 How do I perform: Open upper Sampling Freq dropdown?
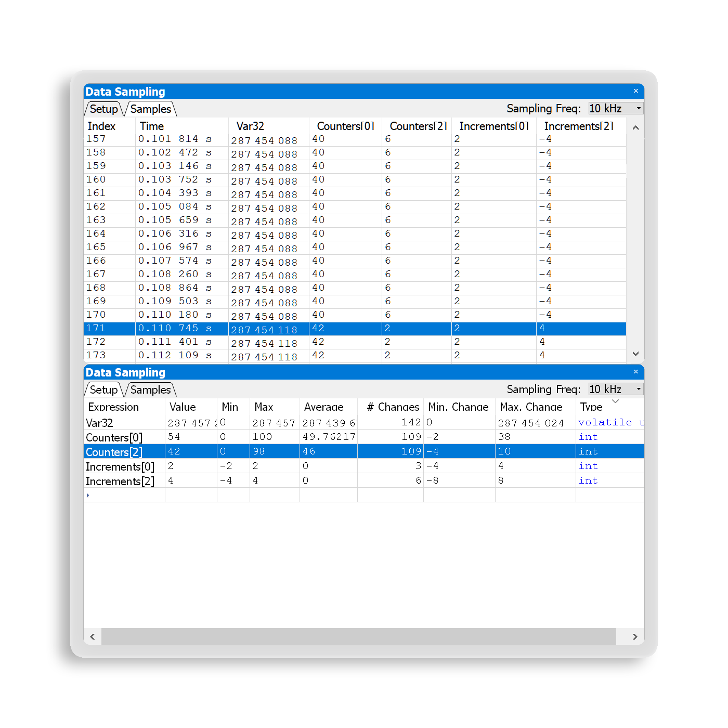639,108
